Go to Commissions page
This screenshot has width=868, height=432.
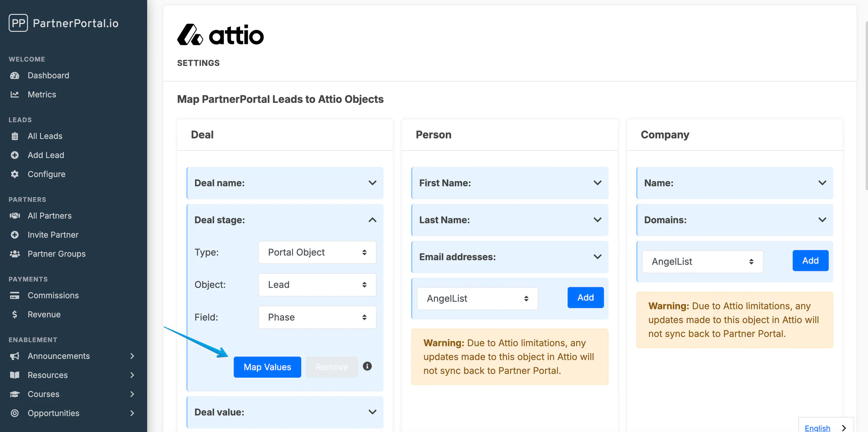(x=53, y=296)
